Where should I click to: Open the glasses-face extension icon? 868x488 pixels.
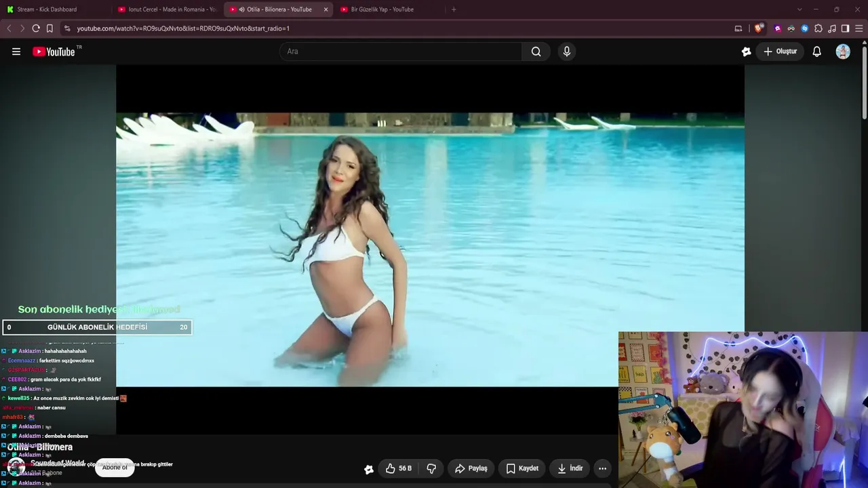click(x=791, y=28)
